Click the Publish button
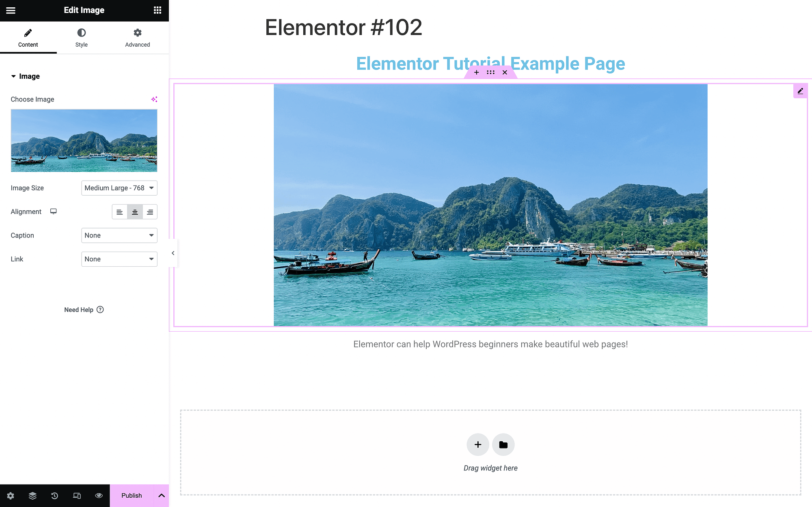812x507 pixels. (132, 495)
